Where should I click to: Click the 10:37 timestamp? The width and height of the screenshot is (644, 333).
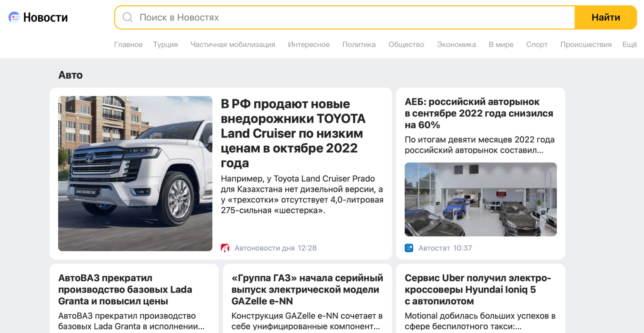pyautogui.click(x=463, y=248)
